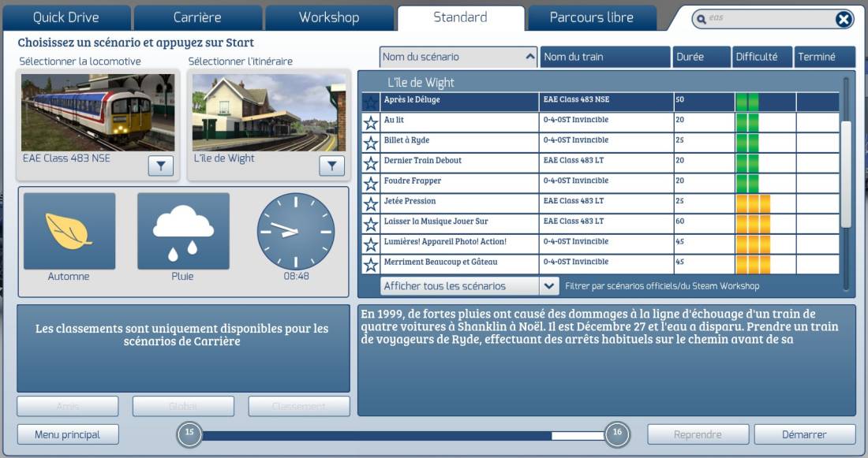Open the Workshop tab
The height and width of the screenshot is (458, 868).
click(x=329, y=17)
